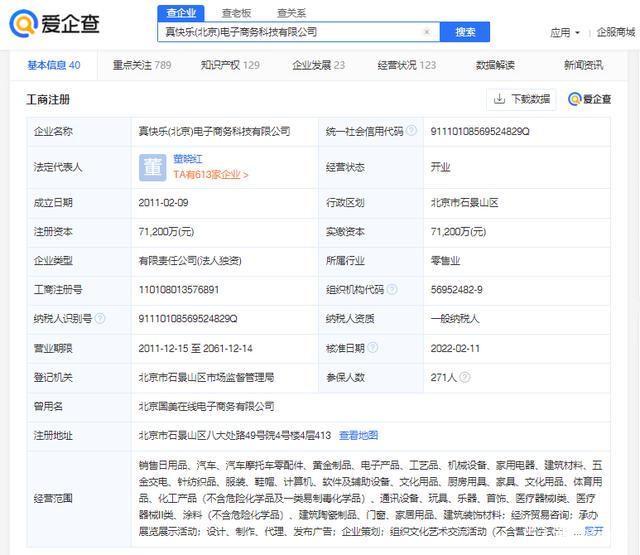640x555 pixels.
Task: Click the 爱企查 logo at top left
Action: click(x=55, y=24)
